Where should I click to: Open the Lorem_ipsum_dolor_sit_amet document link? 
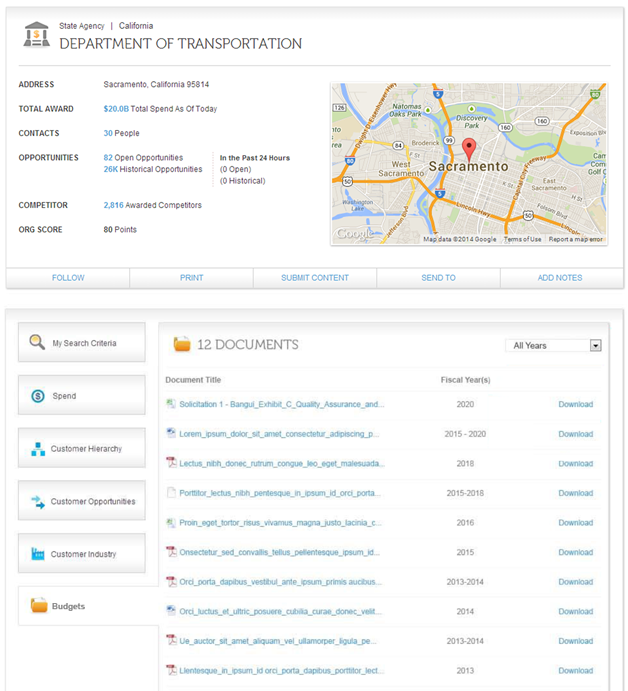point(279,434)
